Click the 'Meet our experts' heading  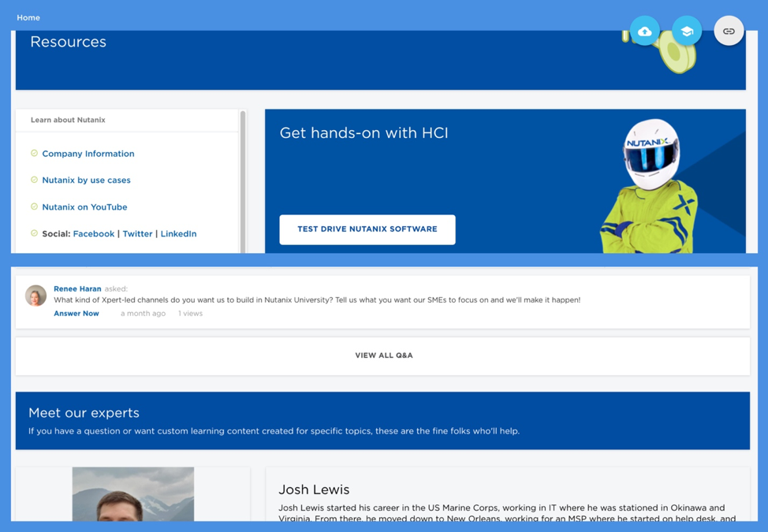pyautogui.click(x=84, y=413)
